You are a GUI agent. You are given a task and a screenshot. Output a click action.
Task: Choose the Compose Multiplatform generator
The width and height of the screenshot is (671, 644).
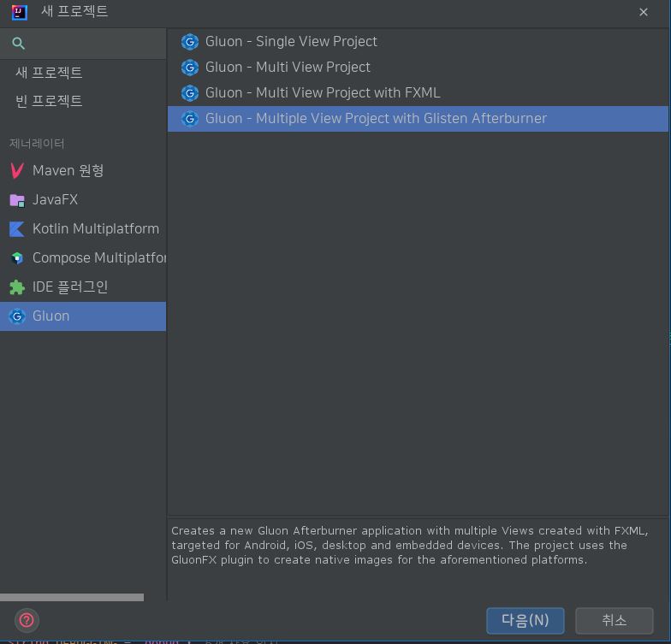pos(83,258)
